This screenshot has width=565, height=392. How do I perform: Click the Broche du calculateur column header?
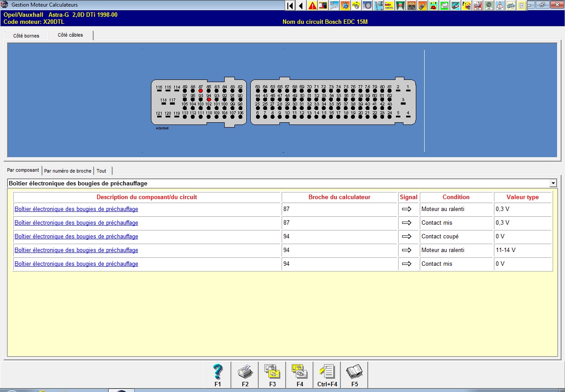339,197
